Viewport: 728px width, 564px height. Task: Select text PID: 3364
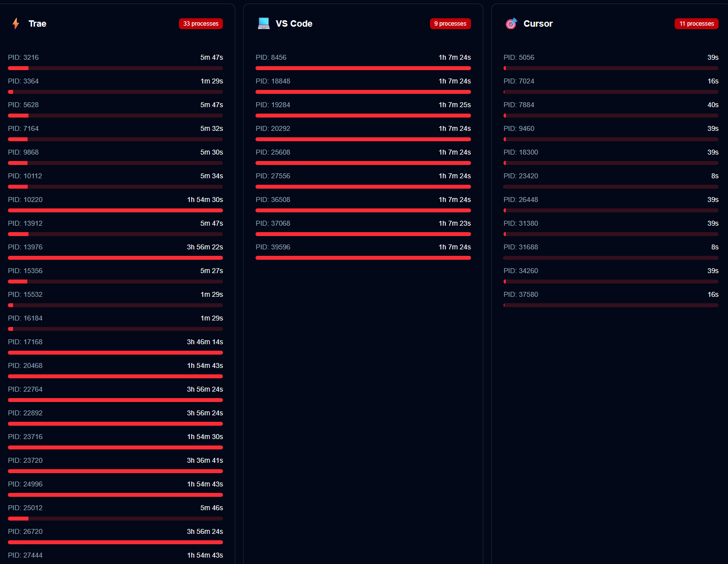23,81
